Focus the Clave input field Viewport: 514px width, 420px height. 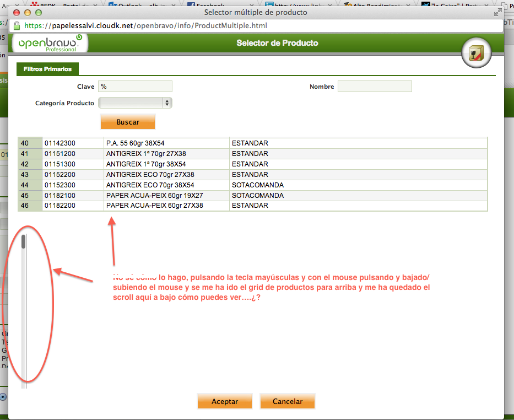tap(135, 87)
